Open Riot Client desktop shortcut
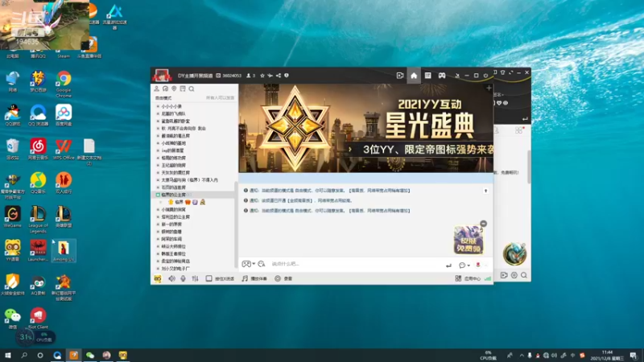This screenshot has height=362, width=644. coord(38,319)
